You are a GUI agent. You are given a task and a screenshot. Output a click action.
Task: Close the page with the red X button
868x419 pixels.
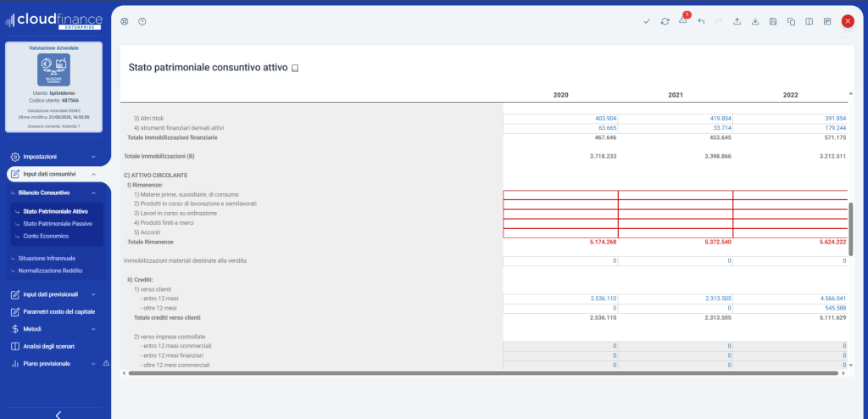(848, 21)
